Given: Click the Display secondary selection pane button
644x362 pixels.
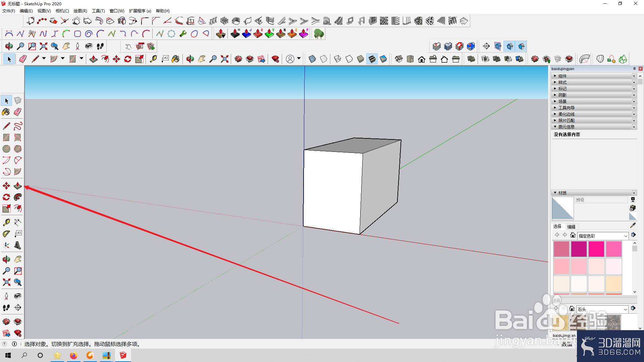Looking at the screenshot, I should pyautogui.click(x=633, y=200).
